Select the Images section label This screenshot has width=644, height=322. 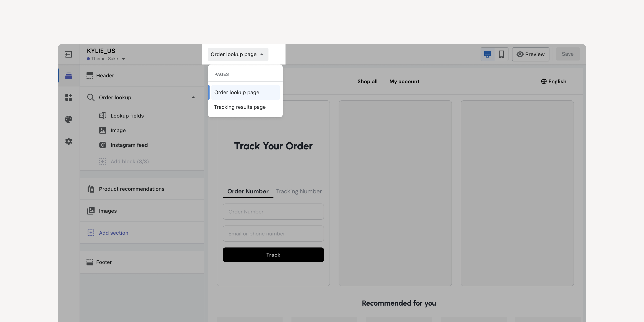[108, 211]
